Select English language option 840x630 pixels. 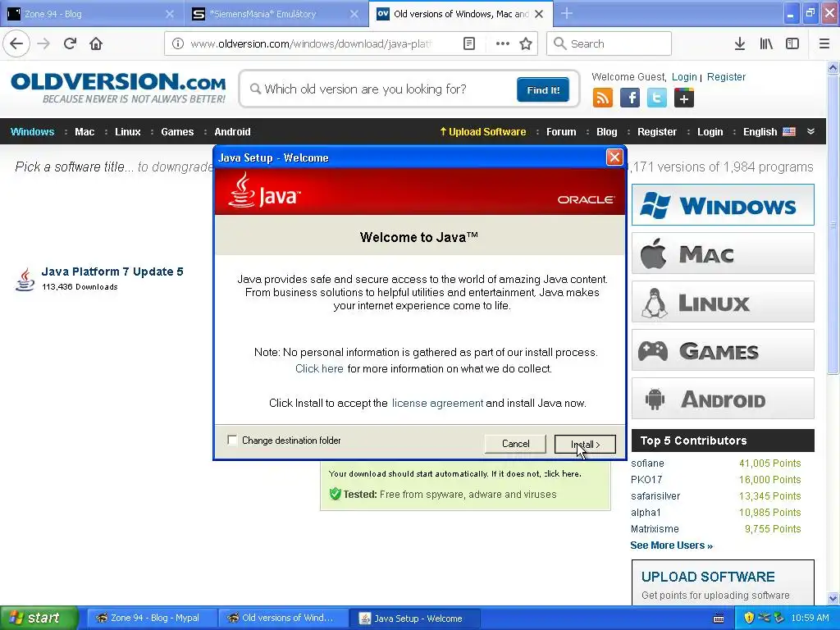point(769,132)
